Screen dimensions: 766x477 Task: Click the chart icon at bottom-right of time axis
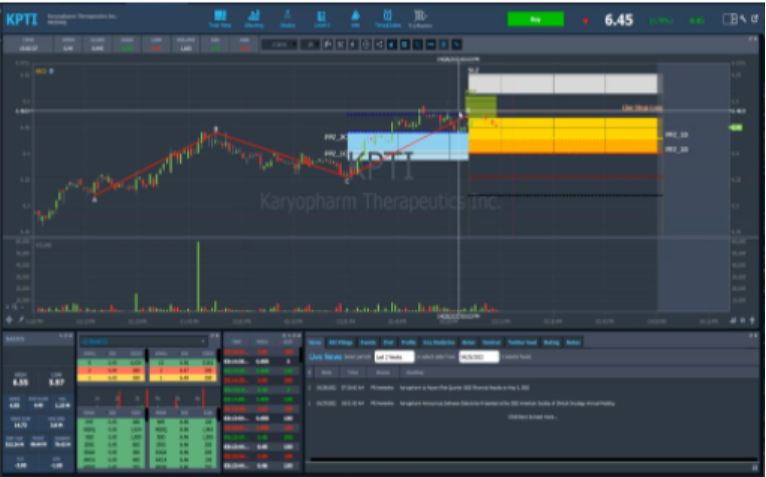(x=733, y=320)
